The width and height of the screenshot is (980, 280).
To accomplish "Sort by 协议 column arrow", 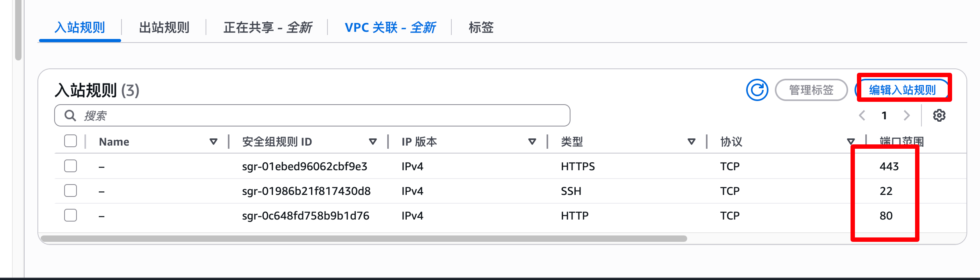I will tap(851, 142).
